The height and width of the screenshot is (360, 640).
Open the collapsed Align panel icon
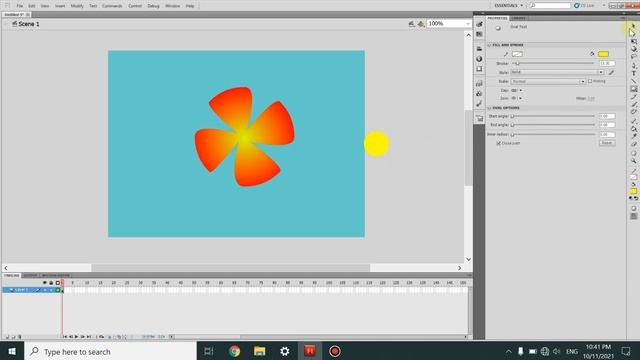coord(479,49)
